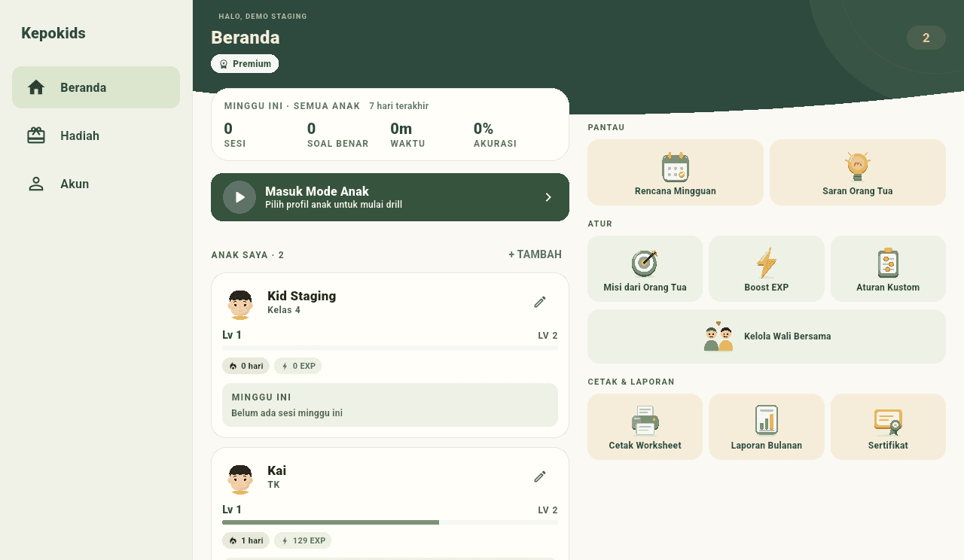
Task: Click the Sertifikat label
Action: [x=888, y=446]
